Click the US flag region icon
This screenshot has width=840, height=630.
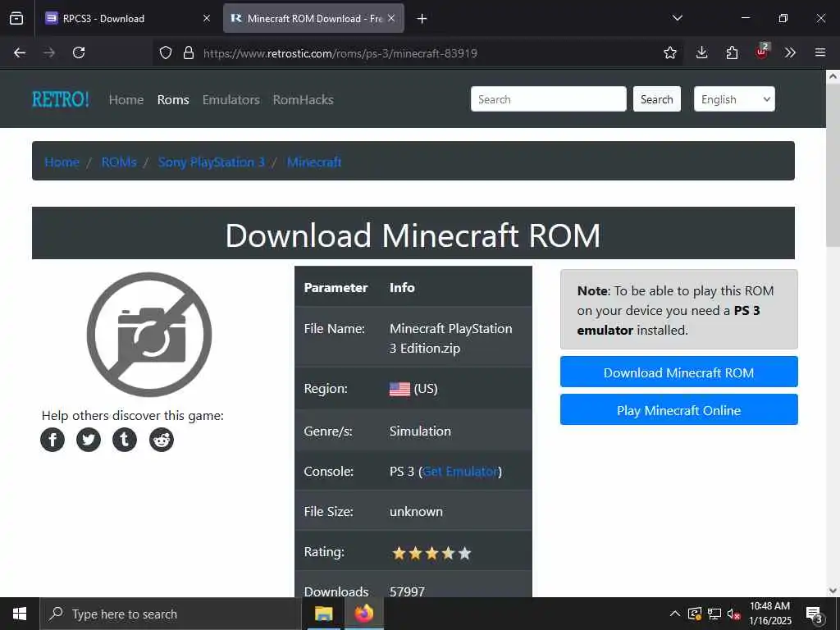click(x=399, y=389)
